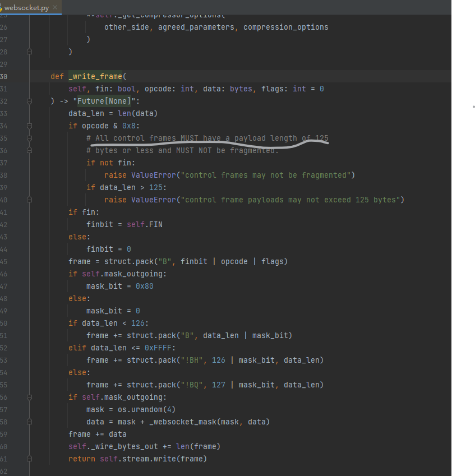Click 'self._wire_bytes_out' attribute

tap(113, 446)
